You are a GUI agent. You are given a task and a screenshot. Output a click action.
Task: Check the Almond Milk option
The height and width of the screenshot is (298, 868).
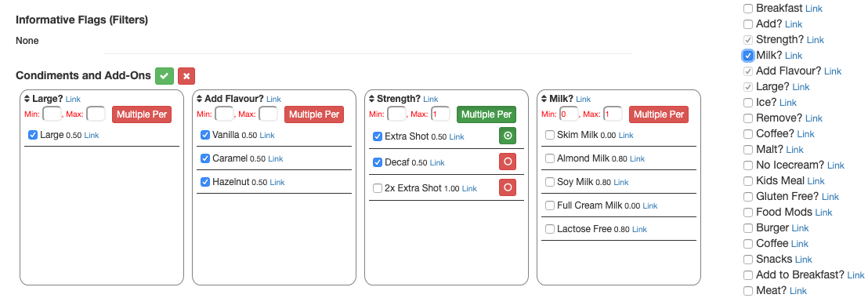(x=550, y=158)
